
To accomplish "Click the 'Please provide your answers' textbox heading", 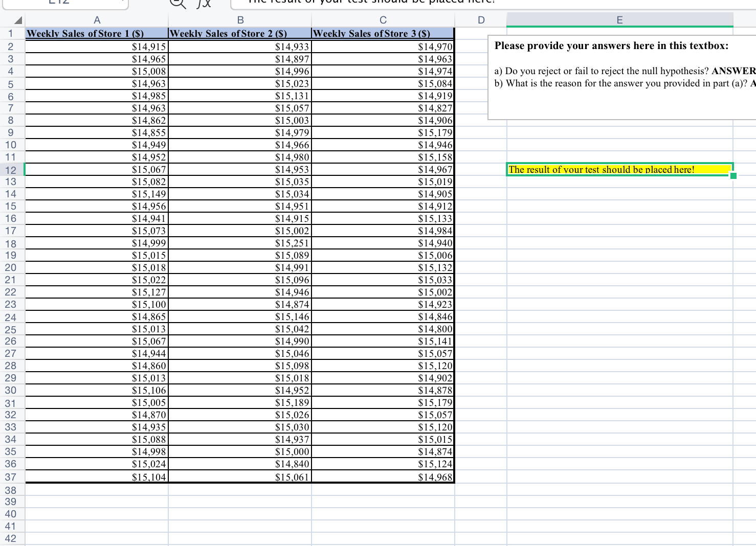I will [611, 45].
